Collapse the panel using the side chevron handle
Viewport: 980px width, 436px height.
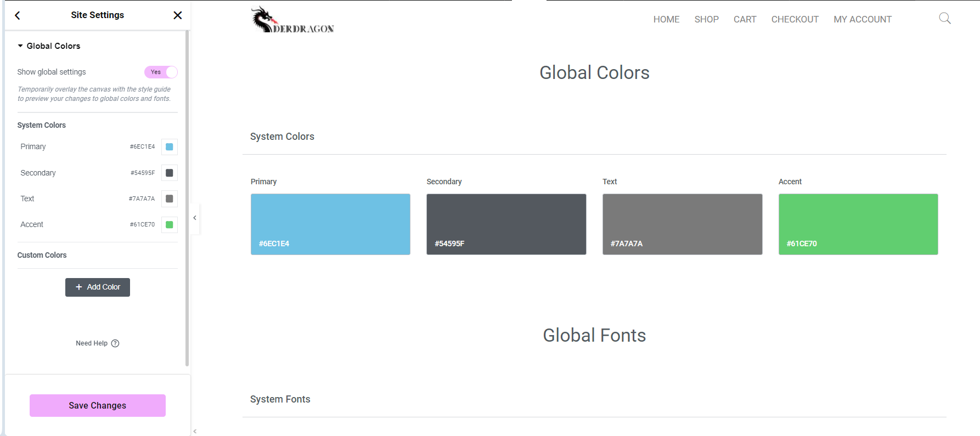click(x=195, y=218)
